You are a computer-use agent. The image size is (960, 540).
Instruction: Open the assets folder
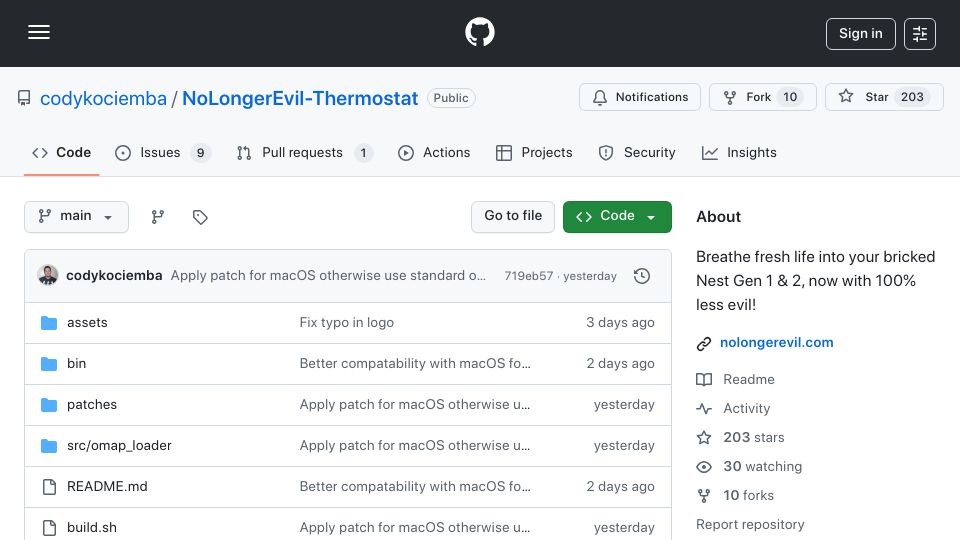87,323
